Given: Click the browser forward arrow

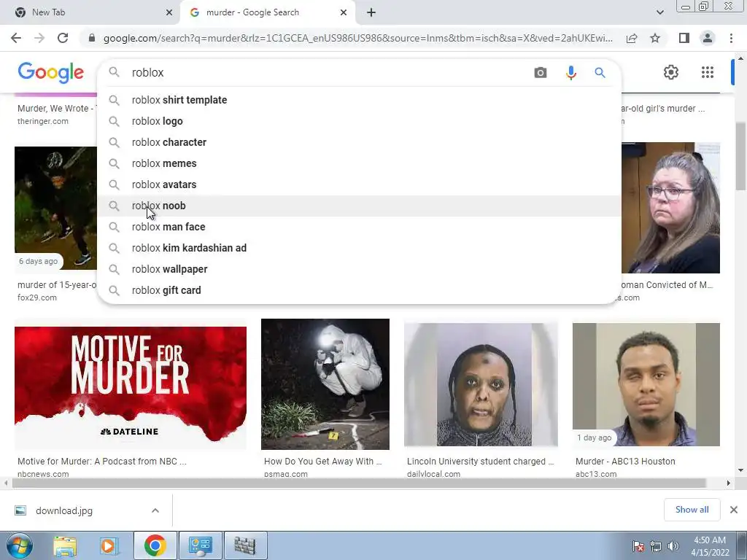Looking at the screenshot, I should [39, 38].
